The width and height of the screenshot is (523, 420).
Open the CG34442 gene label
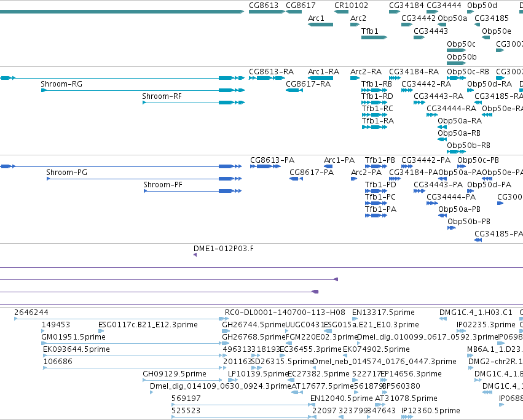[x=419, y=18]
